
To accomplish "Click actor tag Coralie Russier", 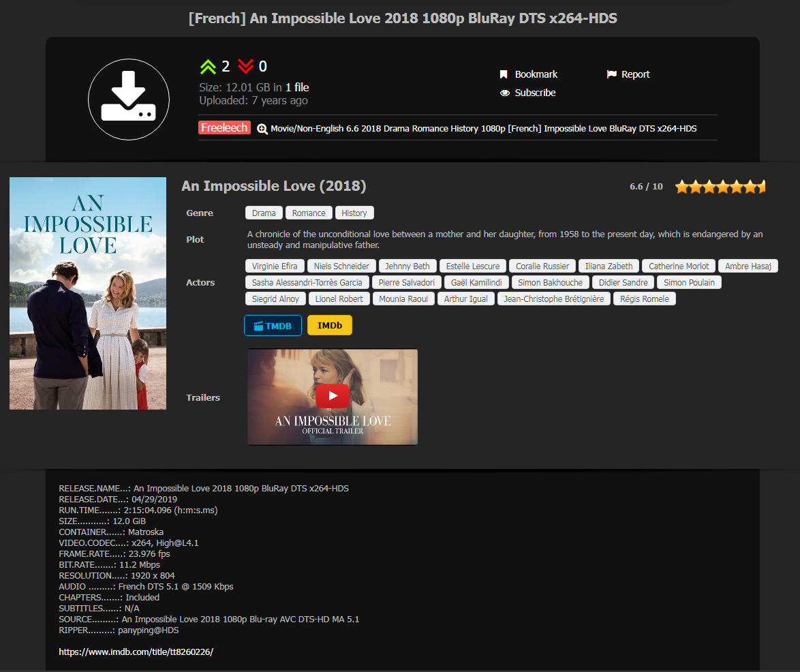I will 542,266.
